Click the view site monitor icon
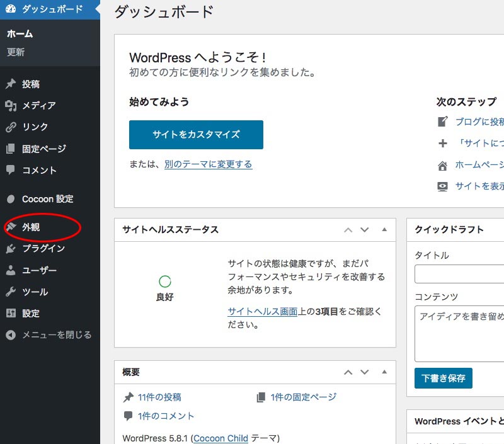This screenshot has height=444, width=504. tap(443, 186)
